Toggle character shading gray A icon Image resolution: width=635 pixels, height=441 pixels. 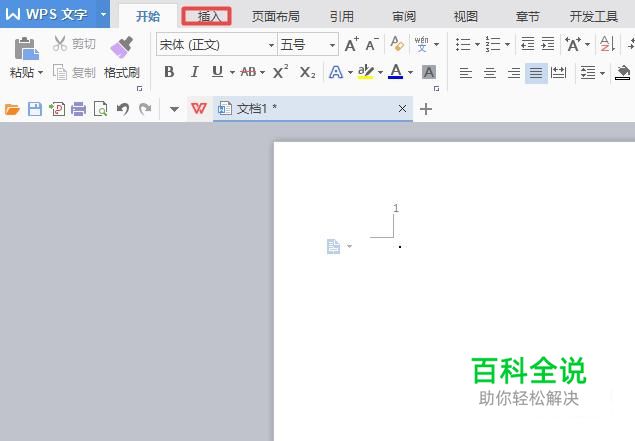click(429, 72)
